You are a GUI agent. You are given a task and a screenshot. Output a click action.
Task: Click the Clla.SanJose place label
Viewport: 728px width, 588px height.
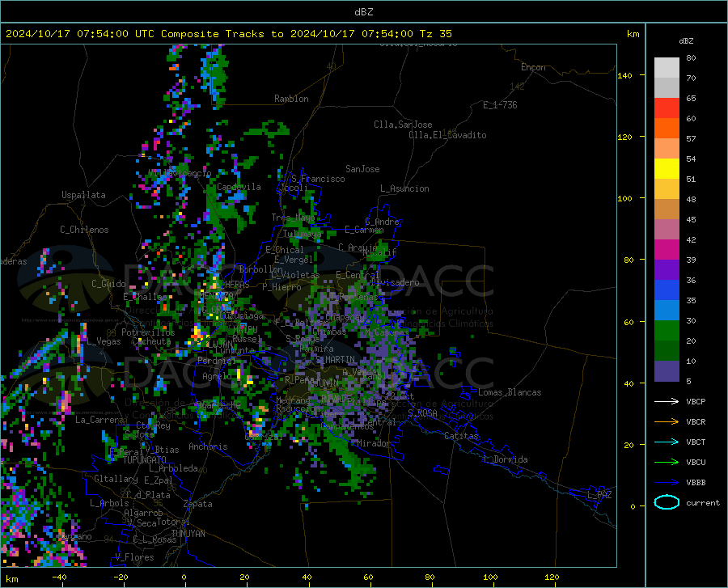click(x=403, y=125)
